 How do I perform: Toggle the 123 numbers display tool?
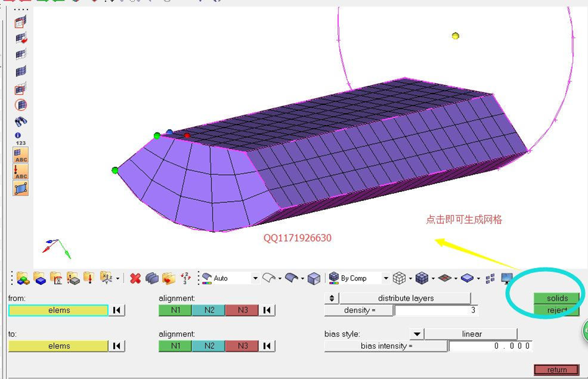coord(21,143)
